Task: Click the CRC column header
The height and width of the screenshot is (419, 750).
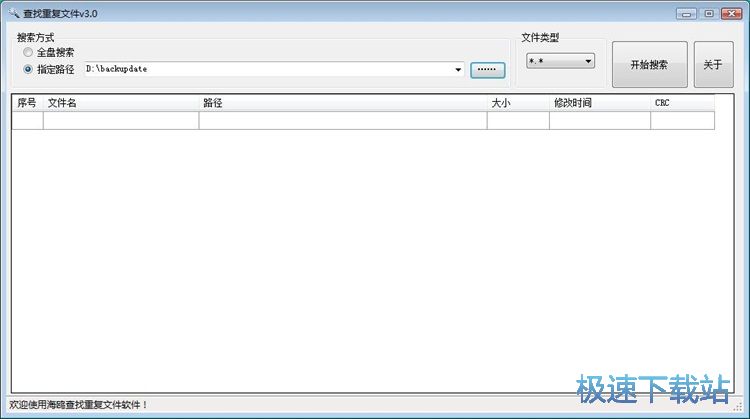Action: [x=683, y=103]
